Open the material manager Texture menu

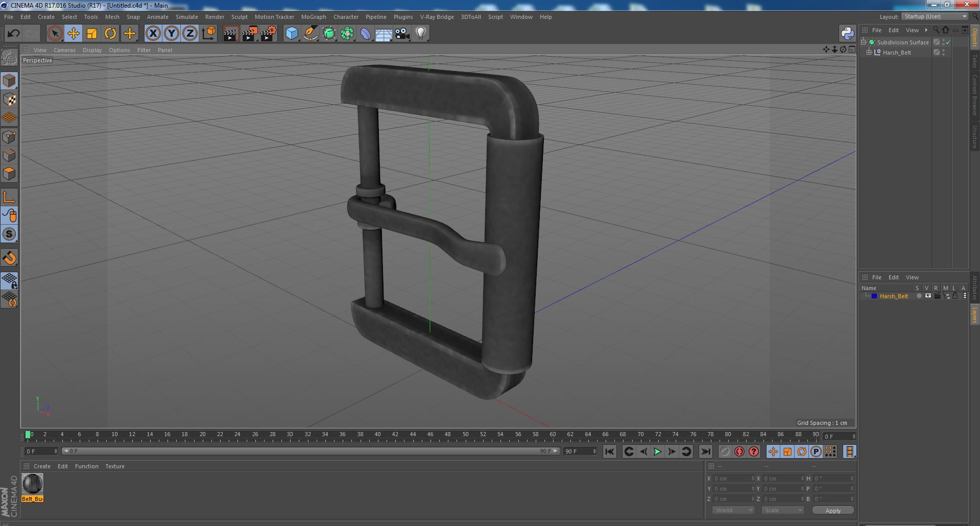(115, 466)
